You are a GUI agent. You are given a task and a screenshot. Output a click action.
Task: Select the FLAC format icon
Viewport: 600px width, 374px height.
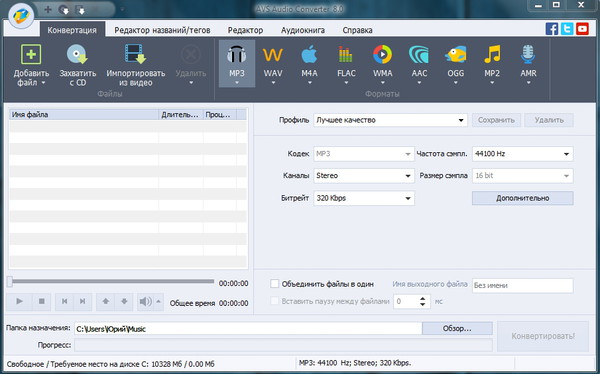coord(346,54)
